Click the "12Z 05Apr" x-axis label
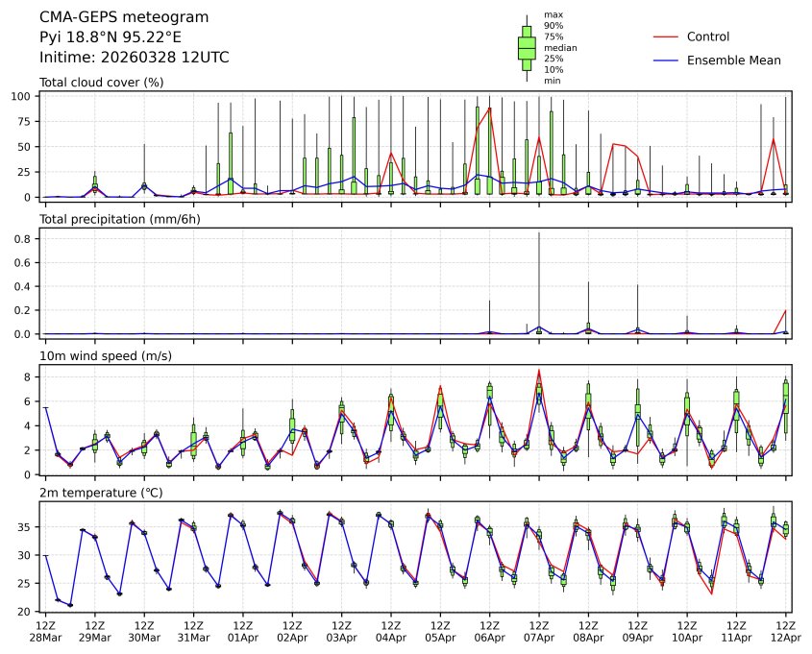812x654 pixels. coord(440,631)
